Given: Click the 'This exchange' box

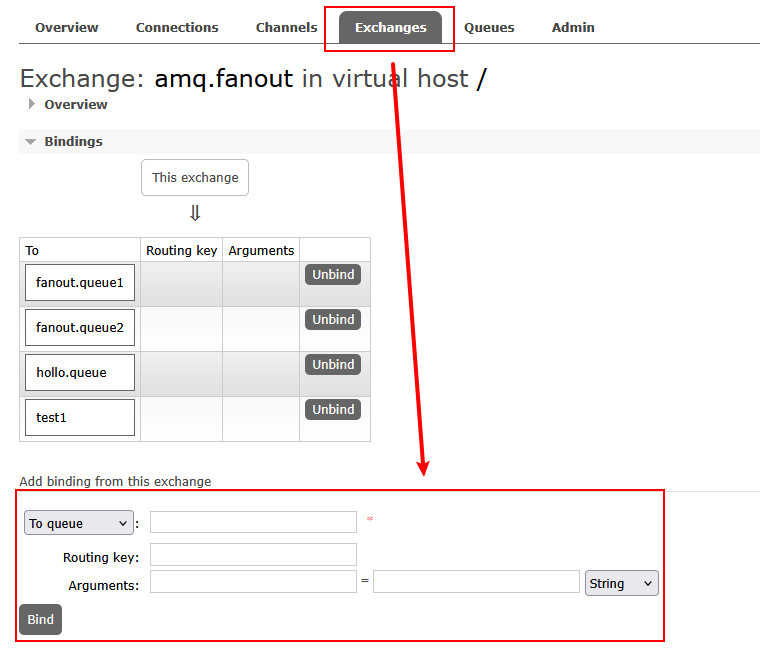Looking at the screenshot, I should 195,178.
